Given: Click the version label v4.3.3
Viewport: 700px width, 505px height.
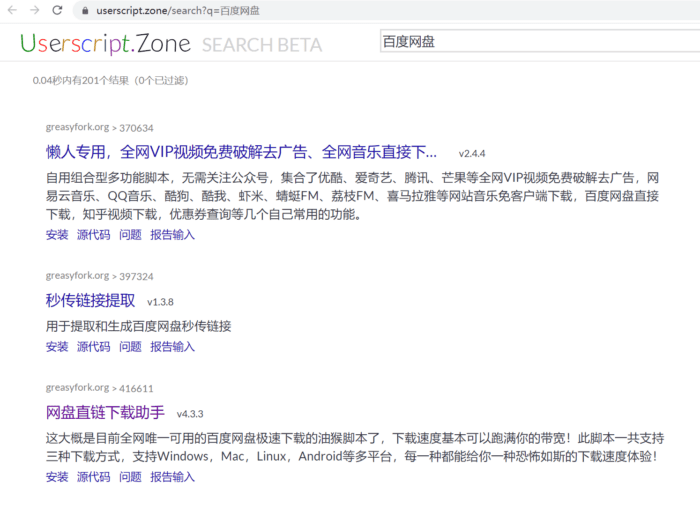Looking at the screenshot, I should pos(190,414).
